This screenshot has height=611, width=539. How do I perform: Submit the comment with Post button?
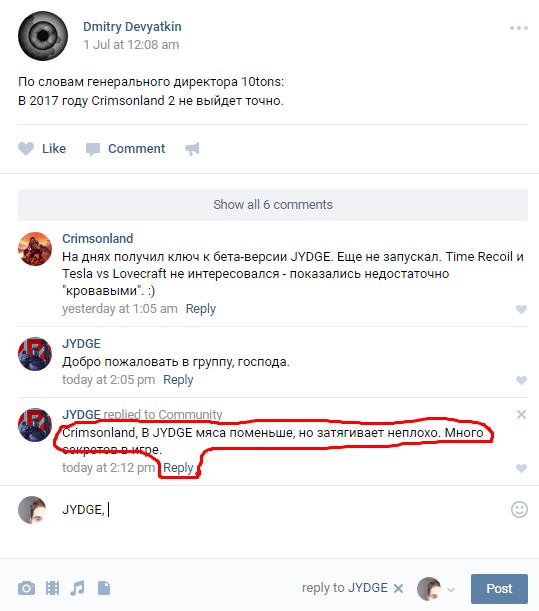tap(499, 588)
